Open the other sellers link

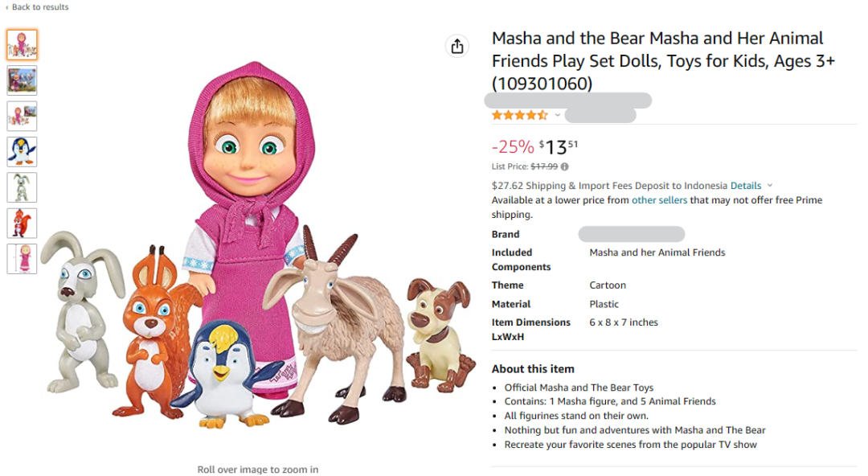pyautogui.click(x=659, y=200)
